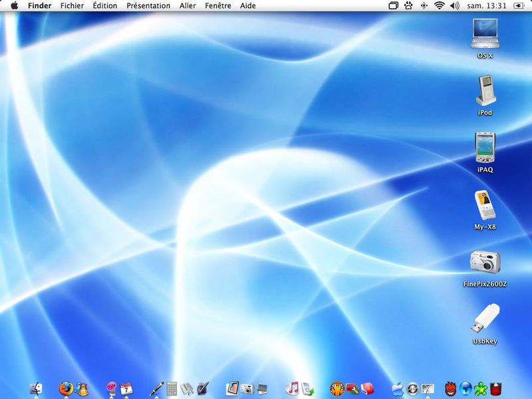The image size is (532, 399).
Task: Open the silver sync arrows icon in Dock
Action: coord(412,389)
